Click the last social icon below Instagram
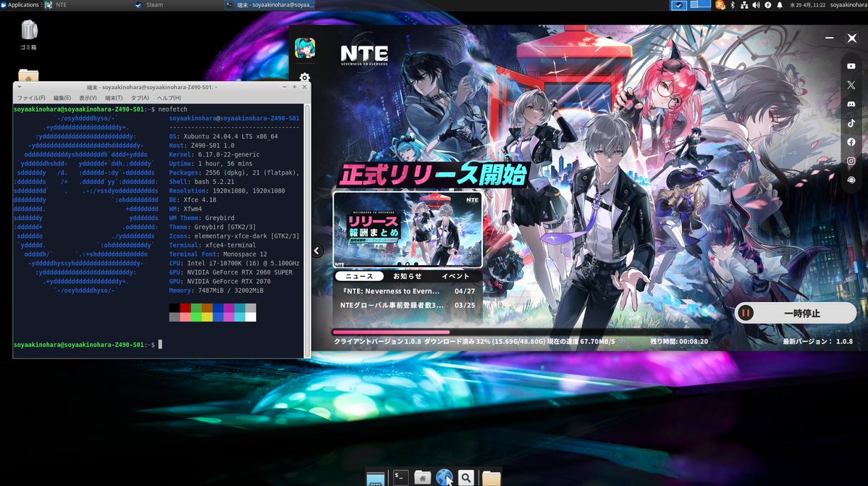The image size is (868, 486). click(x=851, y=180)
